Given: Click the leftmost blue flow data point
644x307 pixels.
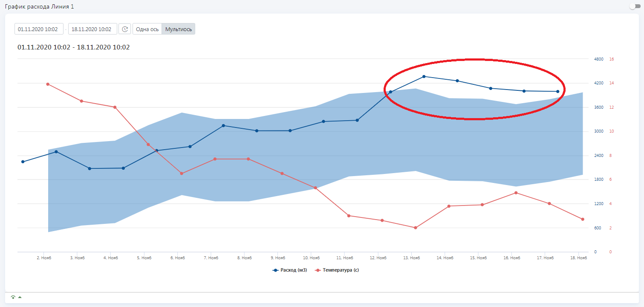Looking at the screenshot, I should click(x=23, y=162).
